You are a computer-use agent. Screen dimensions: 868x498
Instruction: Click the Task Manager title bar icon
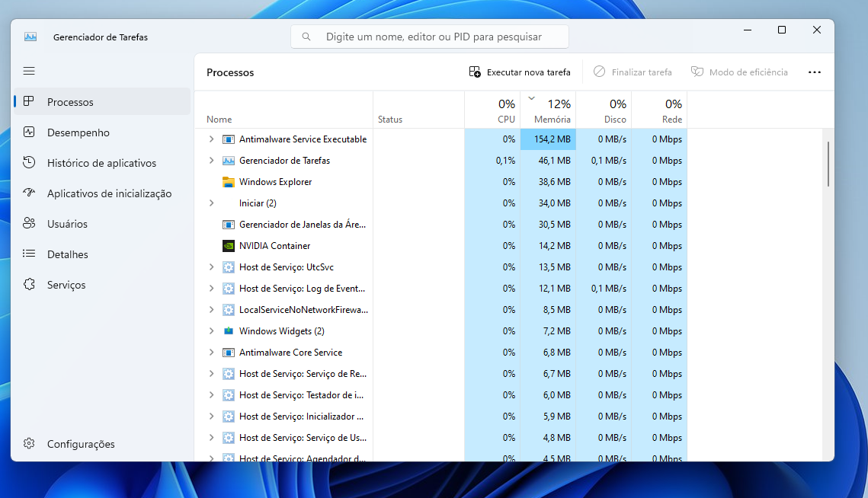tap(30, 37)
